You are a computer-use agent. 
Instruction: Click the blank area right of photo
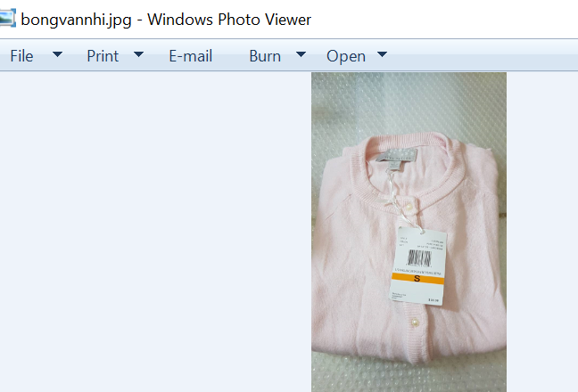[541, 232]
